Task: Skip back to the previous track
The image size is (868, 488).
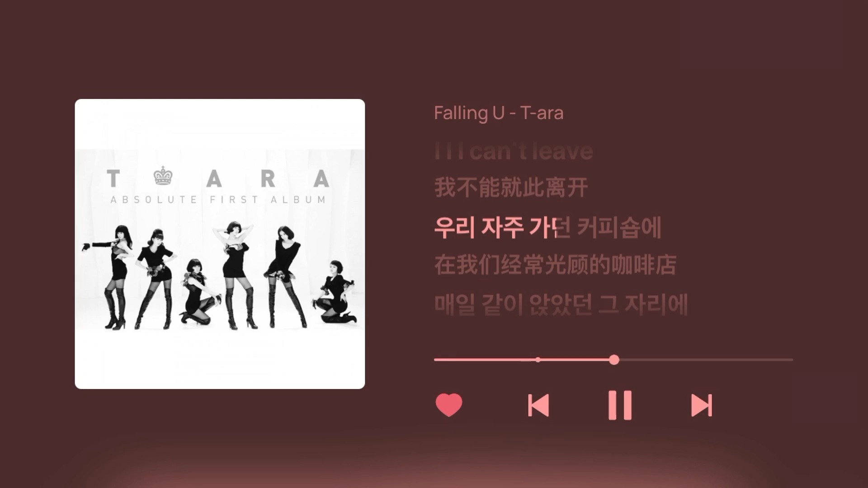Action: 538,405
